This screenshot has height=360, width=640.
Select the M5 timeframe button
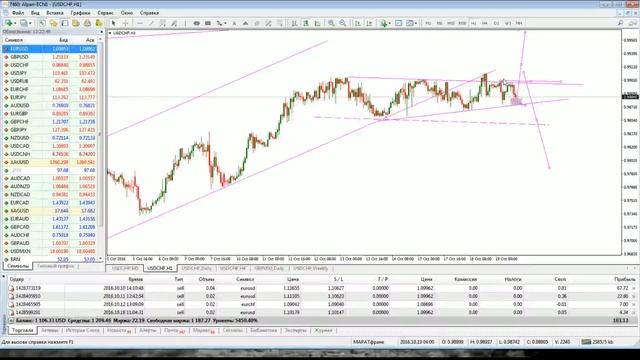click(x=440, y=23)
